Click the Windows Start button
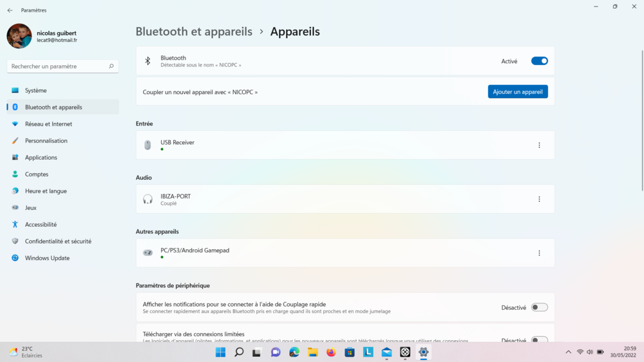644x362 pixels. coord(220,352)
